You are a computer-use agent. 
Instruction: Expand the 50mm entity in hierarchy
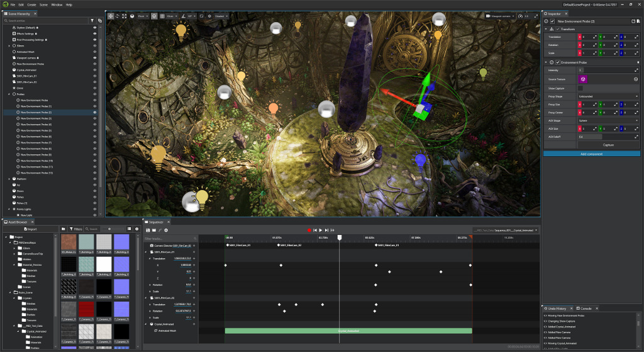coord(9,45)
